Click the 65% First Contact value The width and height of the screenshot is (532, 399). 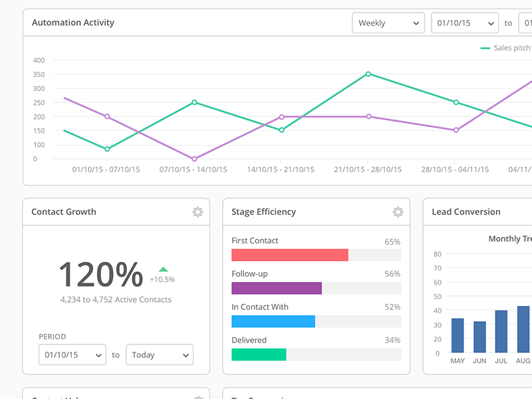[x=392, y=242]
